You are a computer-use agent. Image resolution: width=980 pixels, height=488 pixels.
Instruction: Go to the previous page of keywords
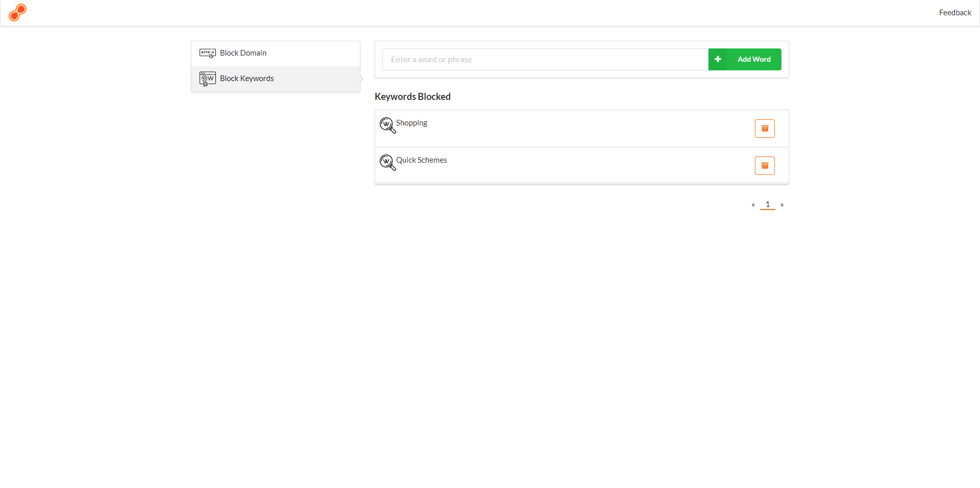[x=753, y=205]
